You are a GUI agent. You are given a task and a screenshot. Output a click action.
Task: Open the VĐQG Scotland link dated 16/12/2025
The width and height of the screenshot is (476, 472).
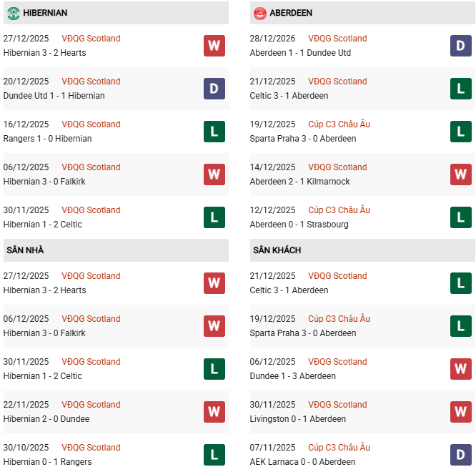tap(91, 124)
